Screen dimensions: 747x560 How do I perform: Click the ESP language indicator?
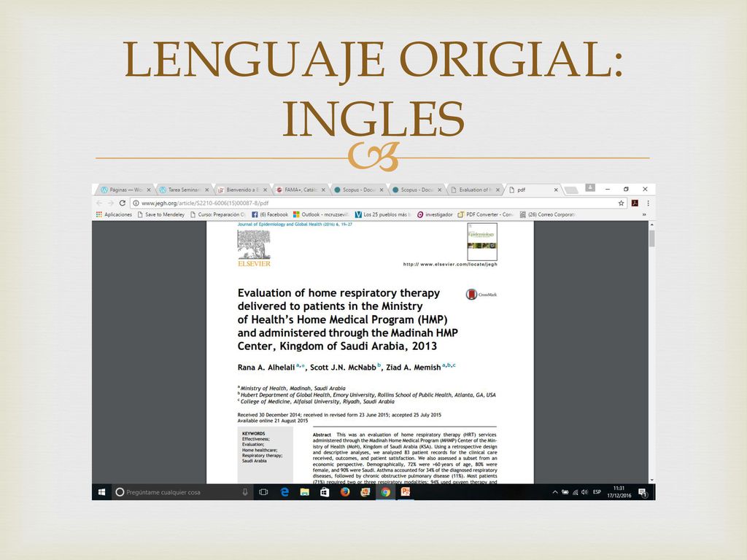(x=597, y=492)
